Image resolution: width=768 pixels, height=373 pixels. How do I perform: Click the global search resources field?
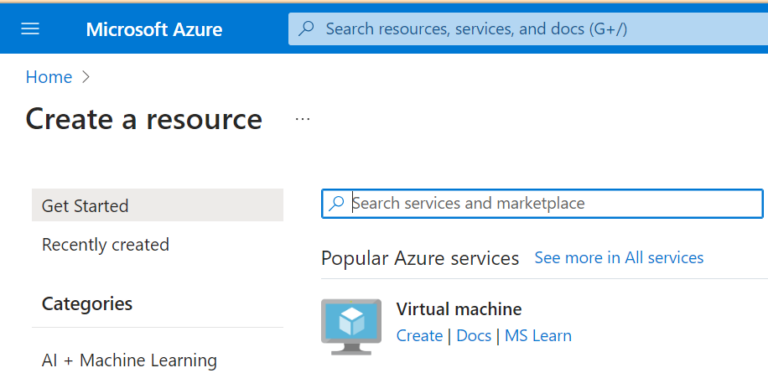point(528,29)
